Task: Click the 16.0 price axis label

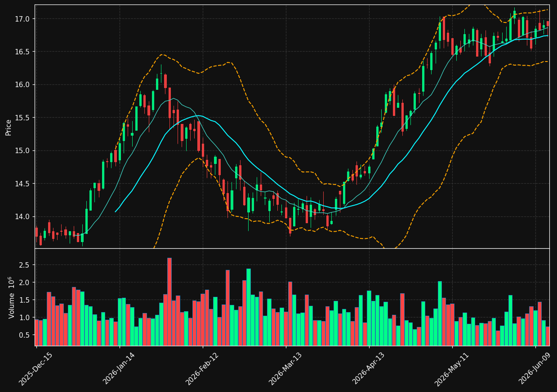Action: pos(22,85)
